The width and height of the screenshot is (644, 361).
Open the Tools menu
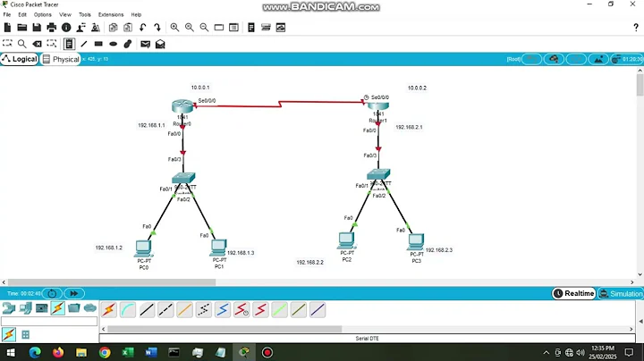tap(85, 14)
